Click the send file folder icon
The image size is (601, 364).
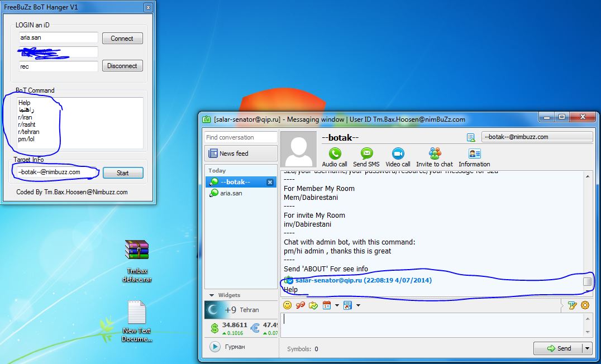coord(313,305)
